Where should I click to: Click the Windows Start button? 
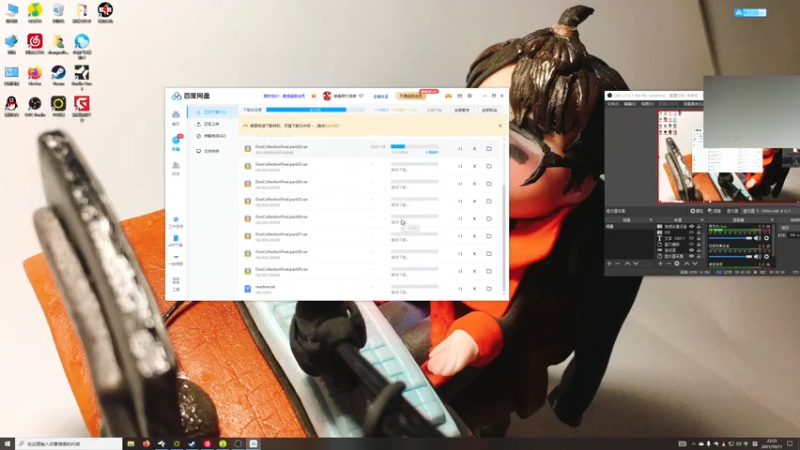[x=7, y=444]
